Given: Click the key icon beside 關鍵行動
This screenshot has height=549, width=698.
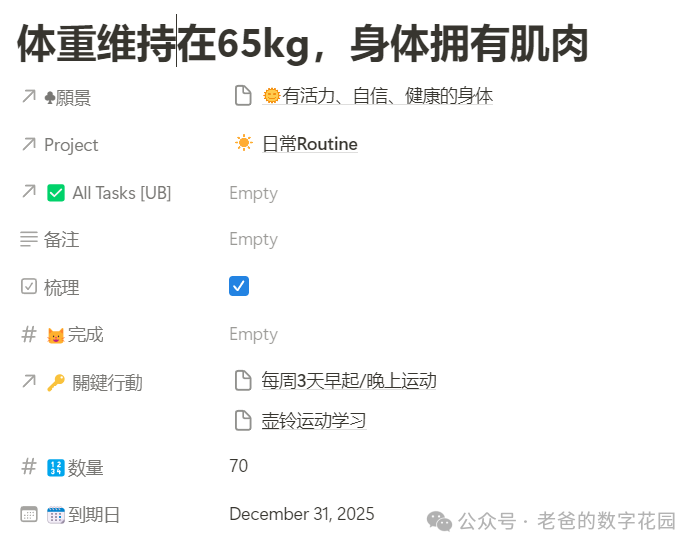Looking at the screenshot, I should point(56,383).
